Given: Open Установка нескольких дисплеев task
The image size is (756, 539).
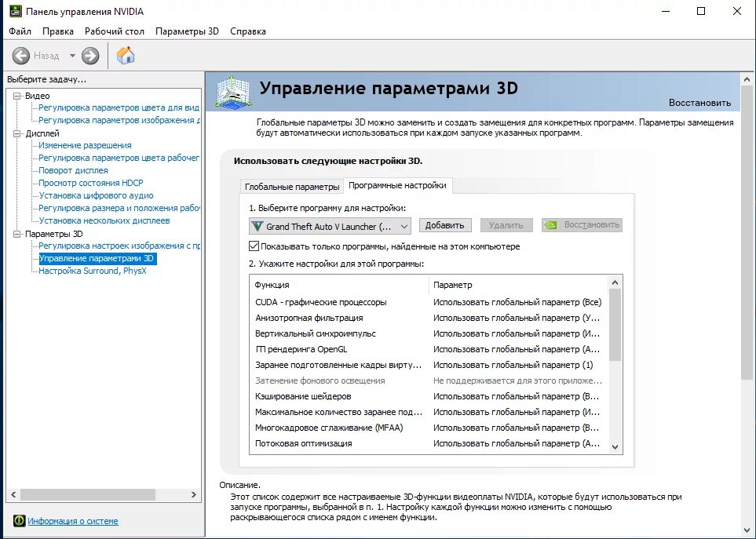Looking at the screenshot, I should pyautogui.click(x=104, y=220).
